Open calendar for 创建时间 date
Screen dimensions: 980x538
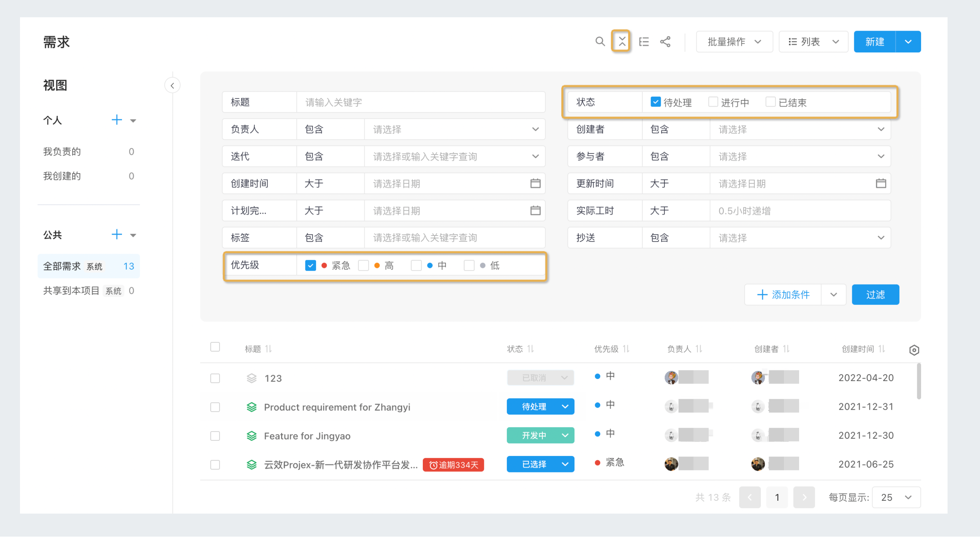click(535, 183)
